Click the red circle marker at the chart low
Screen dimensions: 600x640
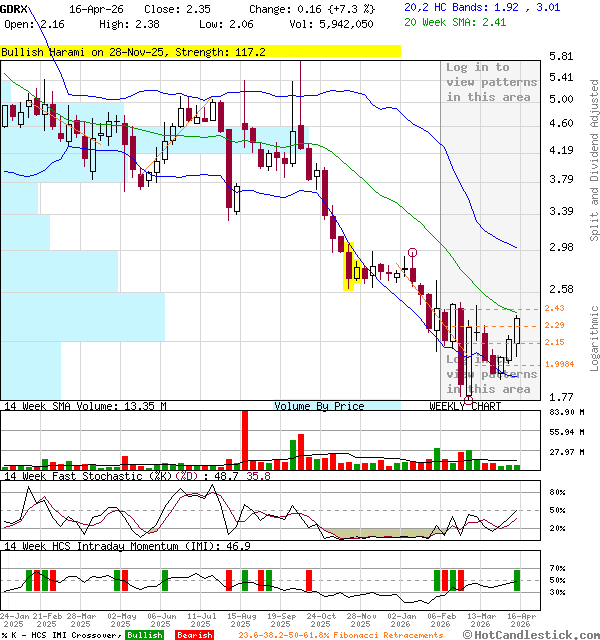469,398
